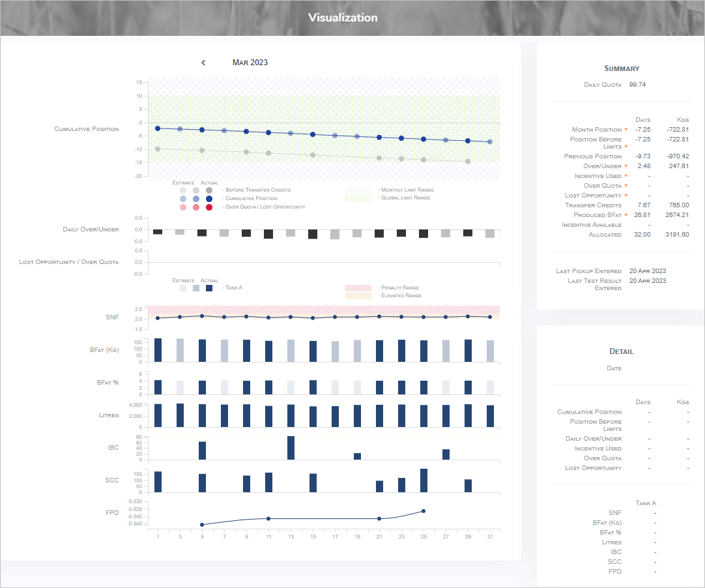The image size is (705, 588).
Task: Expand details for Month Position asterisk
Action: tap(626, 129)
